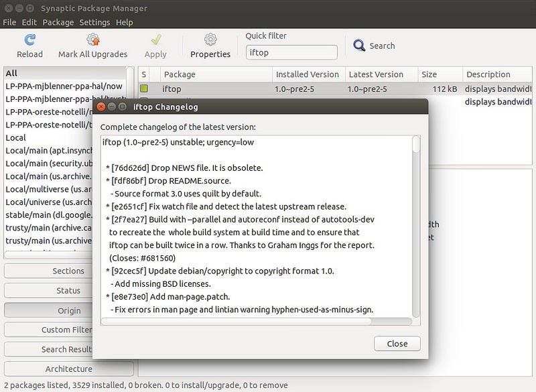Select 'trusty/main (us.archive' origin entry

point(48,241)
